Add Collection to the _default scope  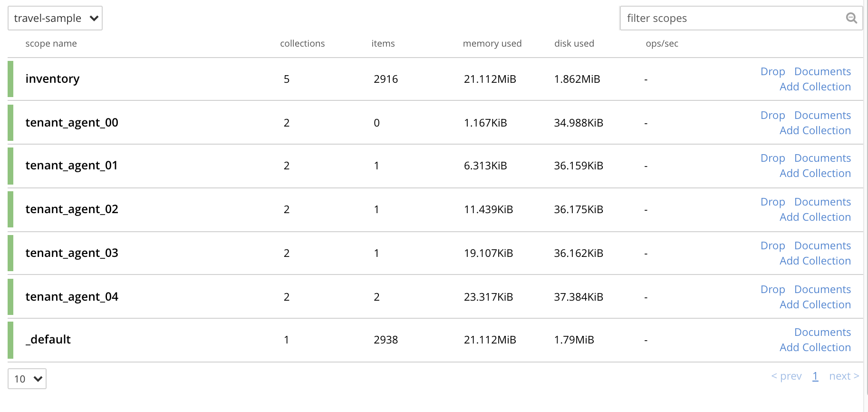[x=815, y=347]
